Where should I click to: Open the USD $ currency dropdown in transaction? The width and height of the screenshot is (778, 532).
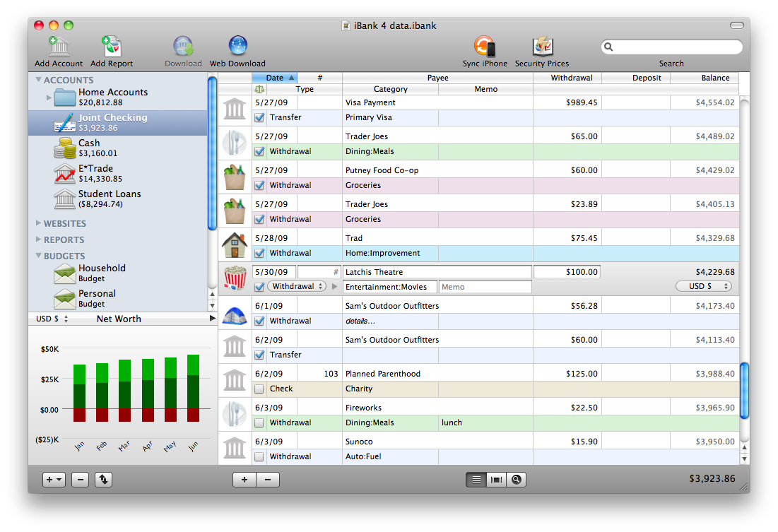(x=704, y=286)
